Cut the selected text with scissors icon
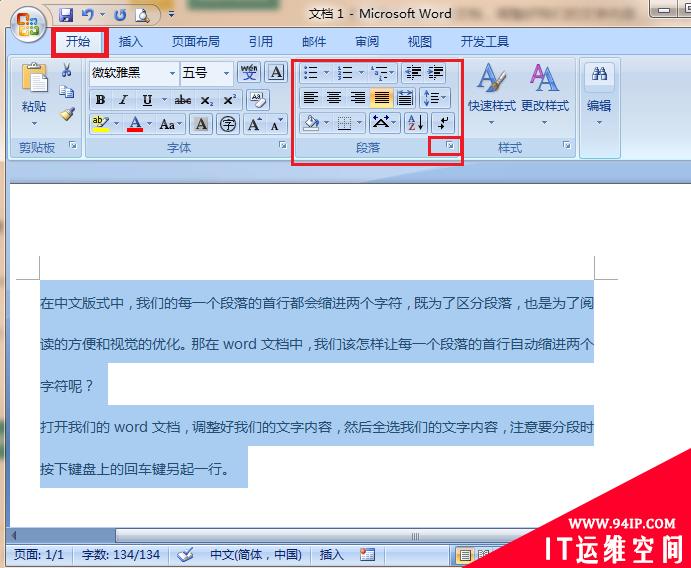691x568 pixels. pos(67,70)
